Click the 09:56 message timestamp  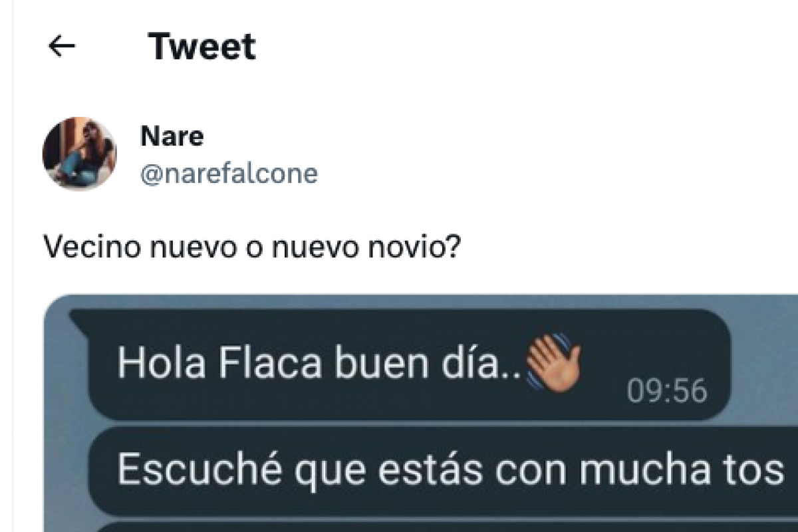667,392
